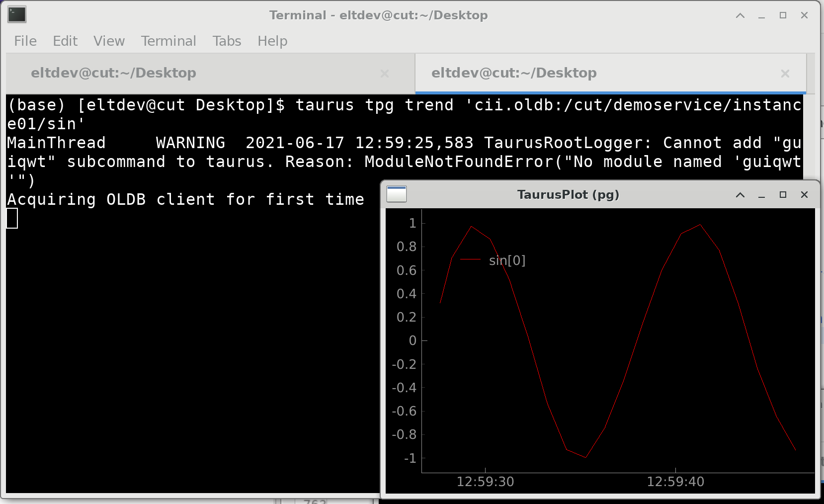Click the shade arrow on the TaurusPlot titlebar
The image size is (824, 504).
tap(740, 195)
